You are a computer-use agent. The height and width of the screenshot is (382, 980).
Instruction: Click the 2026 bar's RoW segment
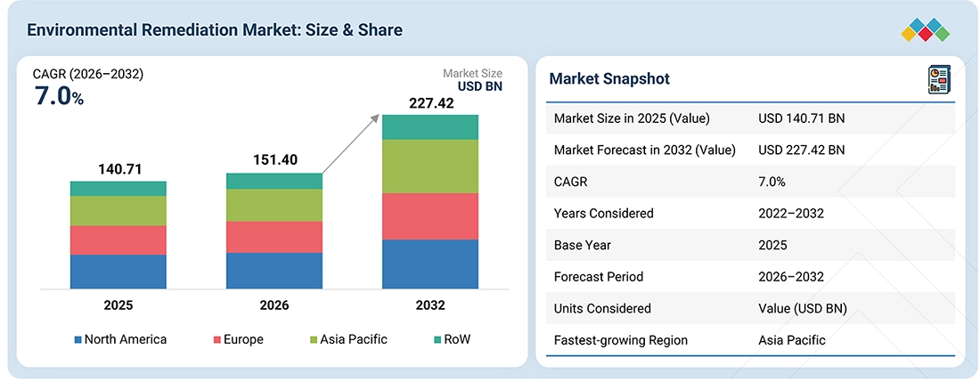(274, 181)
